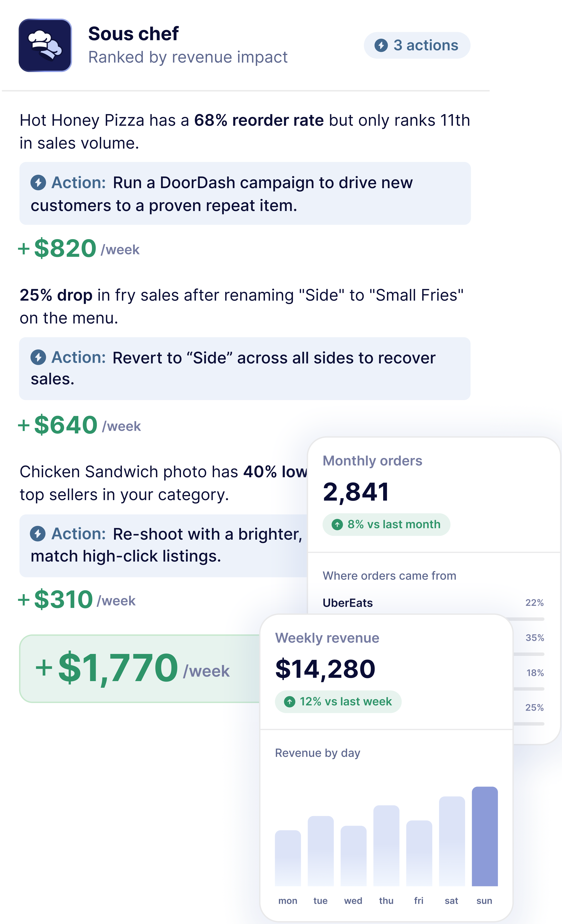
Task: Click the 12% vs last week badge
Action: click(x=338, y=702)
